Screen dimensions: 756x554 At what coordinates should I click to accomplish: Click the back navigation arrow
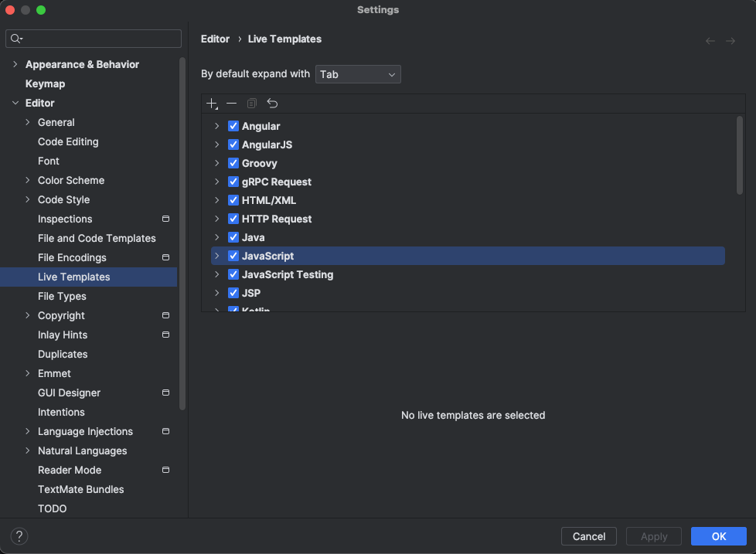[710, 41]
